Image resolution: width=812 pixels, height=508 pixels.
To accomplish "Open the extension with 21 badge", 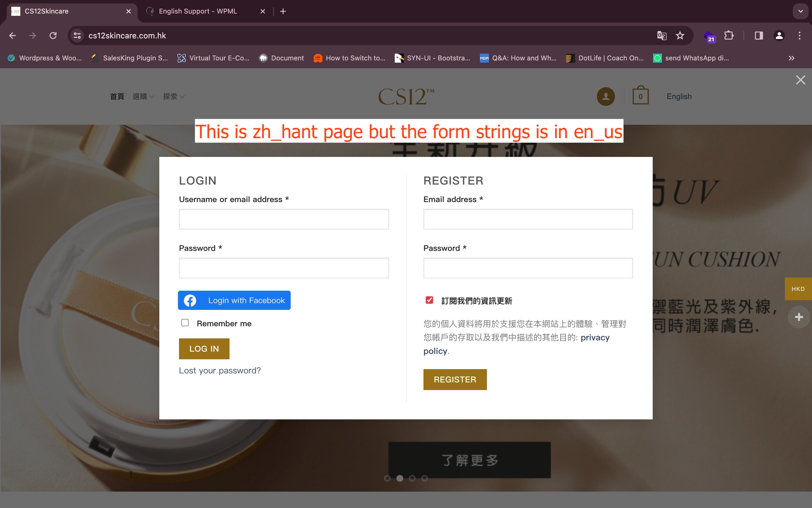I will tap(709, 36).
